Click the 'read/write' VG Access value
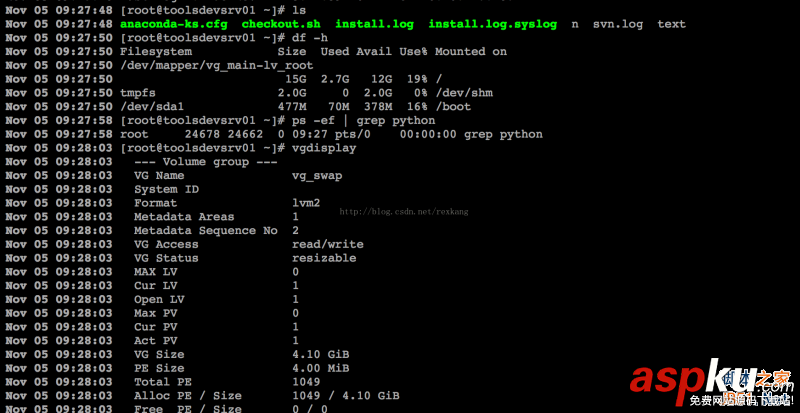 pos(328,245)
